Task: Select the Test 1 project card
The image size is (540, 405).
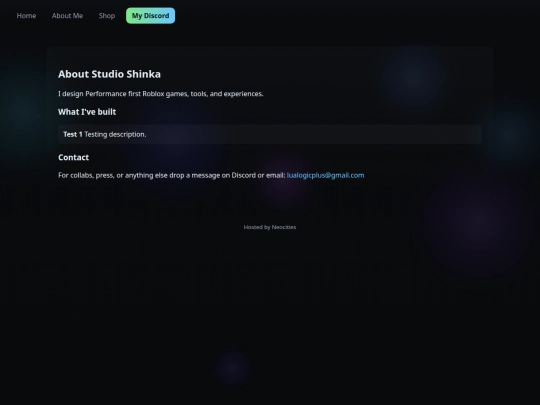Action: tap(270, 134)
